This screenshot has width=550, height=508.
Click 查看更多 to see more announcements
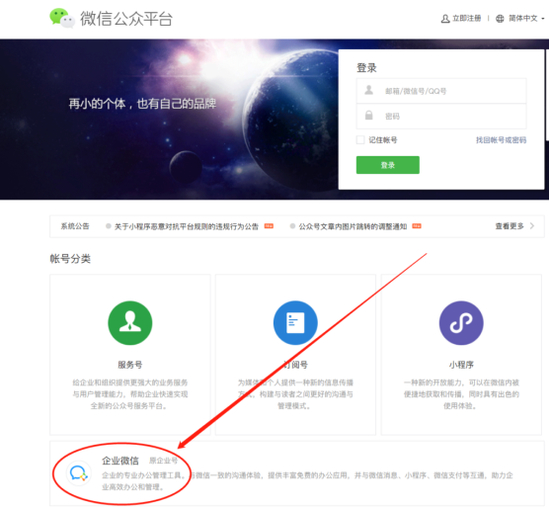tap(509, 226)
